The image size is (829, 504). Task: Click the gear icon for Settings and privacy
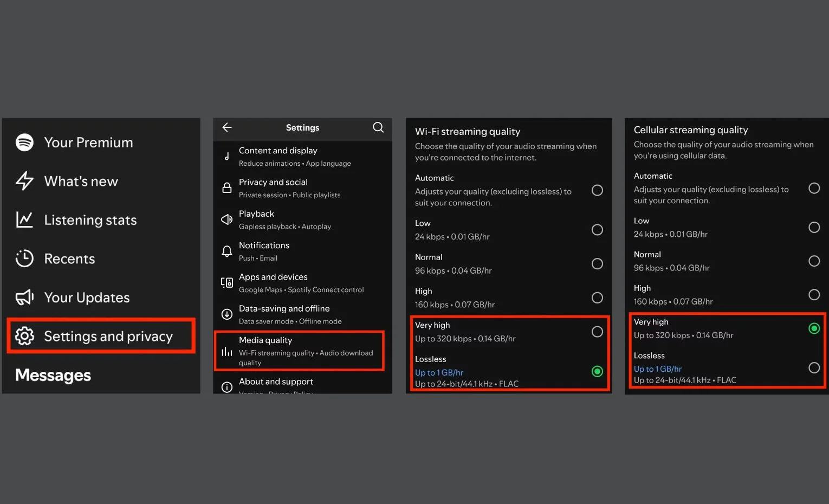pos(24,336)
